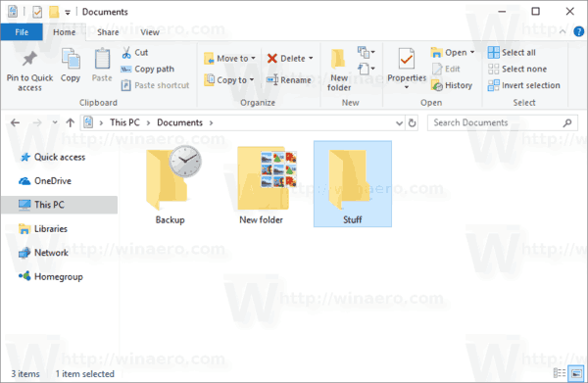Screen dimensions: 588x383
Task: Create a New folder from the ribbon
Action: coord(339,71)
